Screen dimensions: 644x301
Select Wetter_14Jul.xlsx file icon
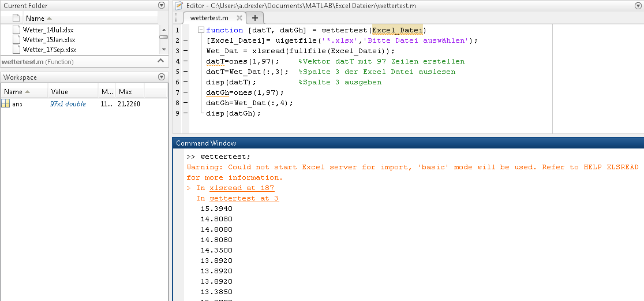[x=17, y=30]
